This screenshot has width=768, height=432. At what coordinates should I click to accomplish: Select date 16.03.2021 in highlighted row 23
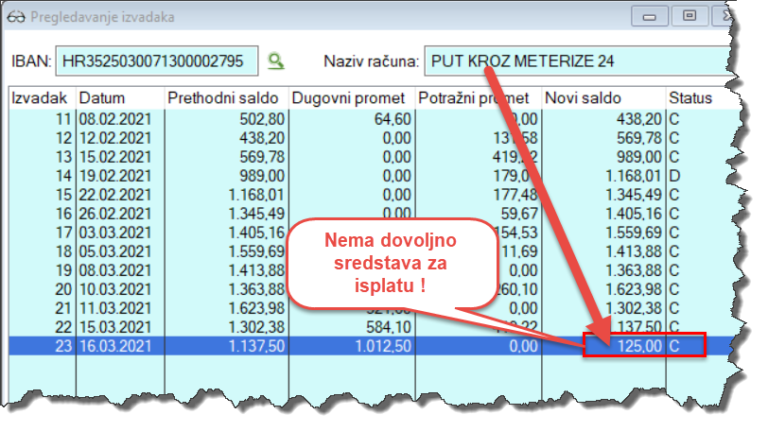coord(116,346)
